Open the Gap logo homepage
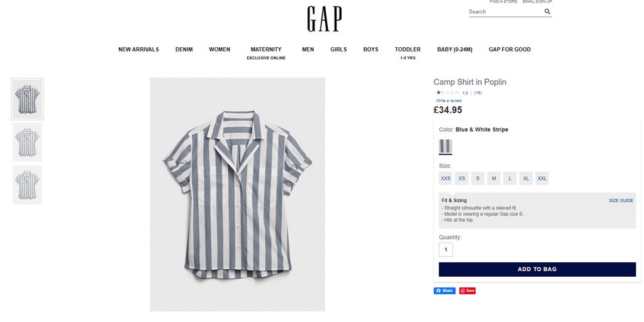 (324, 19)
